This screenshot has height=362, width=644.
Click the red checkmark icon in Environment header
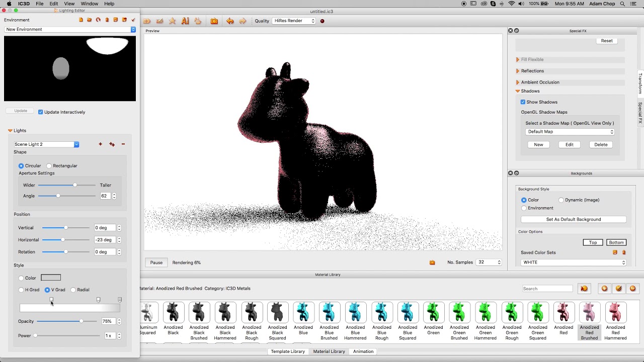coord(133,20)
